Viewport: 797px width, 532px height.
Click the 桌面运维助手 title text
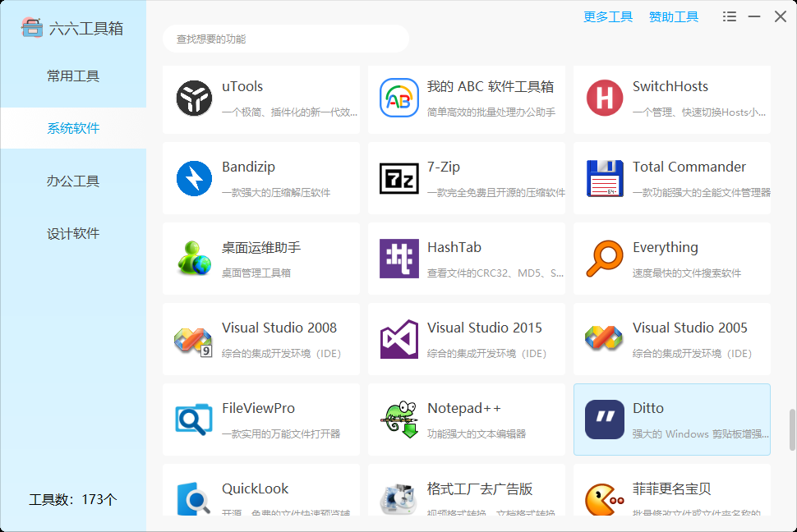pyautogui.click(x=261, y=247)
